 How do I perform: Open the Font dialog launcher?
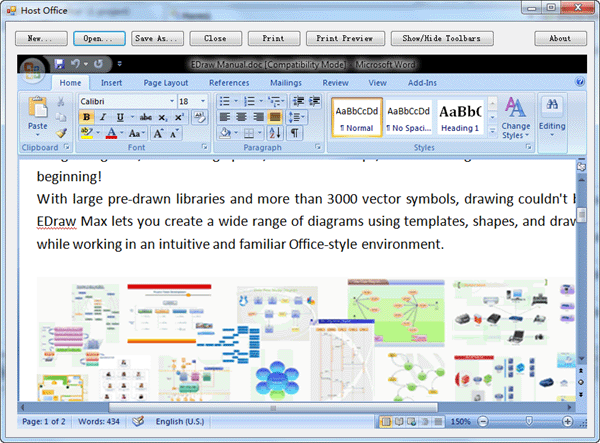click(204, 147)
